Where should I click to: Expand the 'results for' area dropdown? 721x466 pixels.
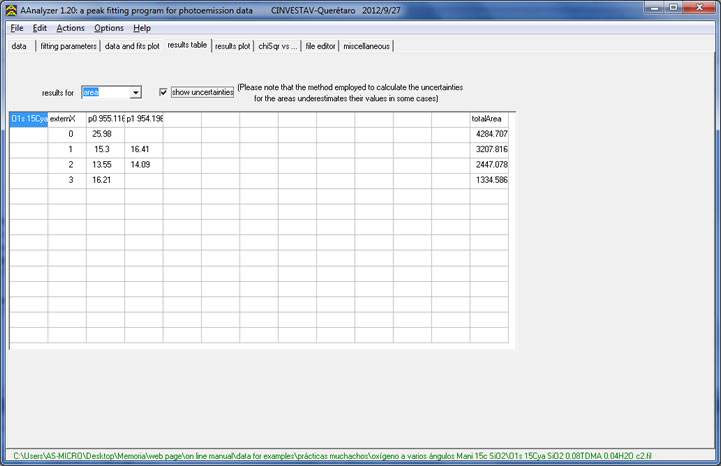[135, 92]
